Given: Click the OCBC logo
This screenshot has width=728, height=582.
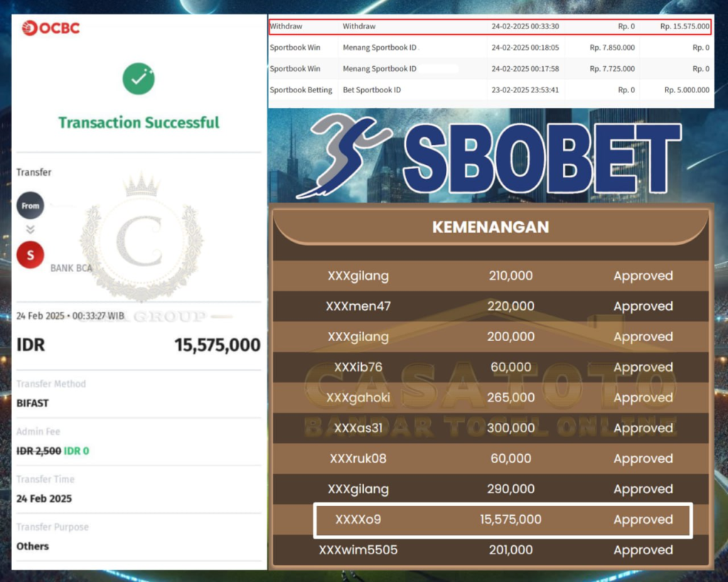Looking at the screenshot, I should [50, 28].
